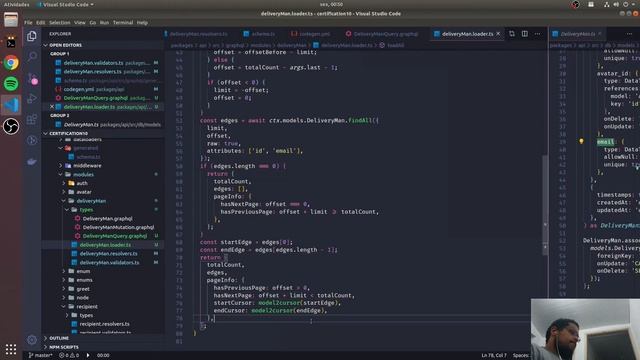The width and height of the screenshot is (640, 360).
Task: Open the Explorer view in the activity bar
Action: point(32,36)
